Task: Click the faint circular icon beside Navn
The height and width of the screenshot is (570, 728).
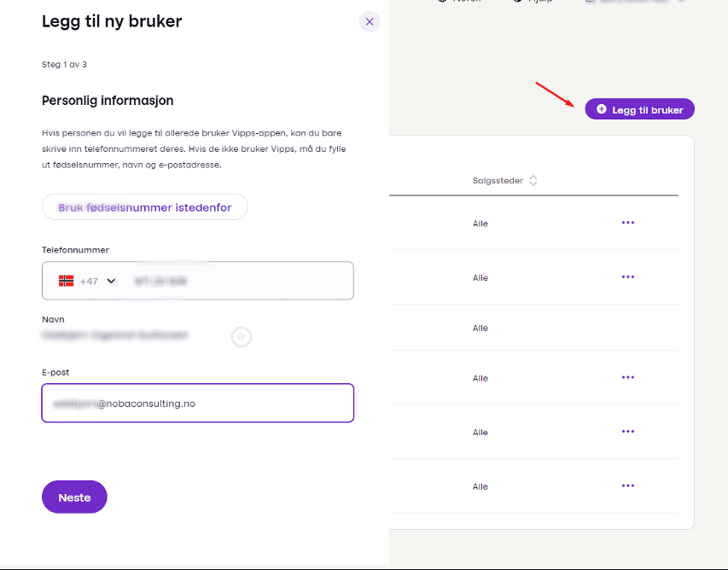Action: [242, 337]
